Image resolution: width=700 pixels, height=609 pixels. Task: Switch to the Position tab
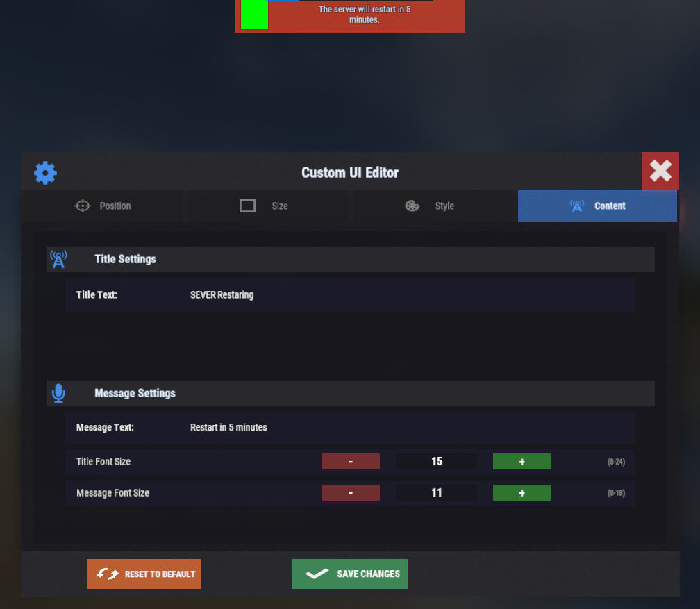[102, 206]
